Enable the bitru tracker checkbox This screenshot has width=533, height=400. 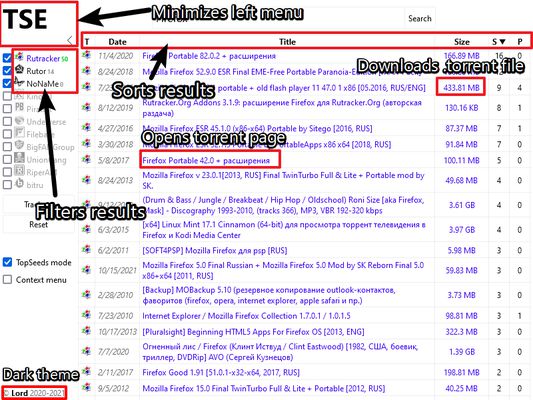pyautogui.click(x=7, y=185)
